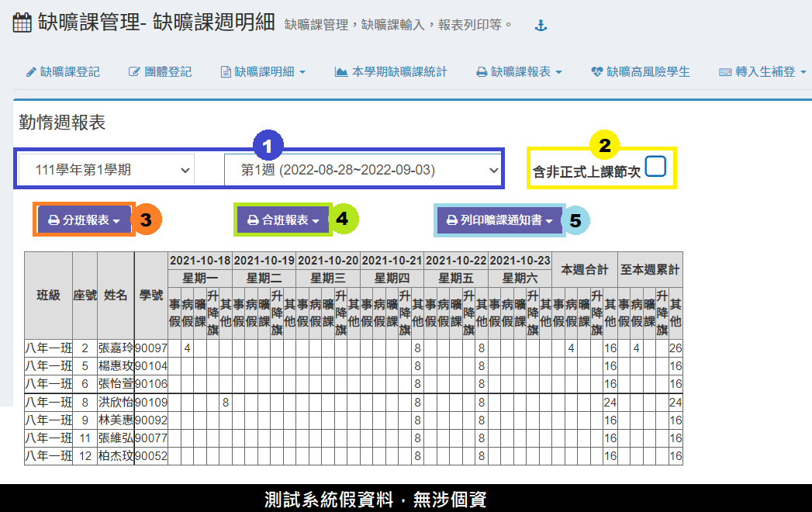The height and width of the screenshot is (512, 812).
Task: Click the pencil icon for 缺曠課登記
Action: 31,71
